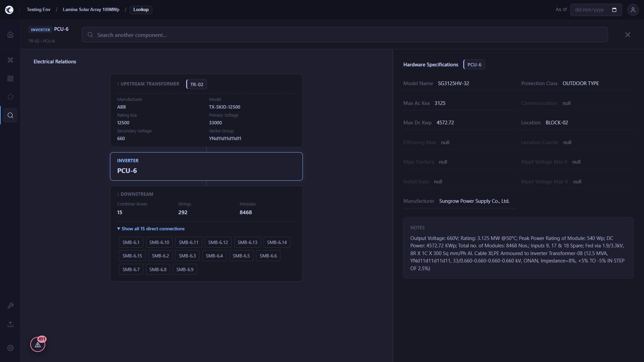Image resolution: width=644 pixels, height=362 pixels.
Task: Click transformer model TX-SKID-12500
Action: pos(224,107)
